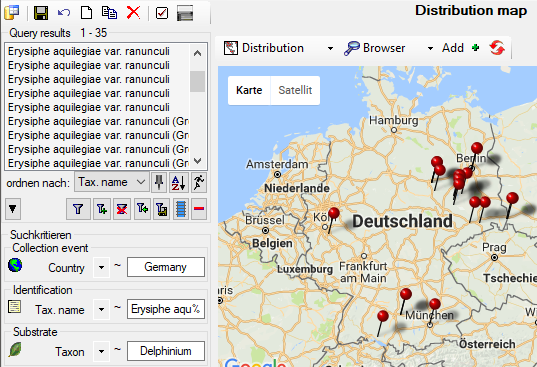Click the Browser label button

[x=384, y=48]
